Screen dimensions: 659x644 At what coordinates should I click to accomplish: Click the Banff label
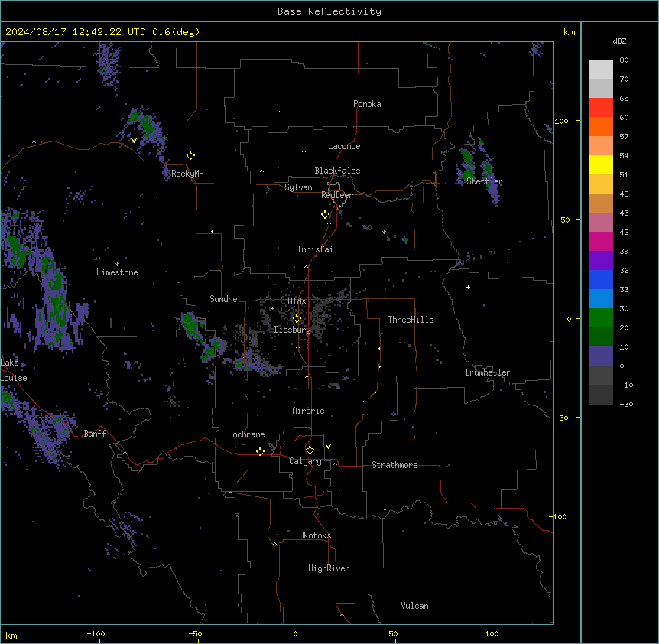[95, 434]
